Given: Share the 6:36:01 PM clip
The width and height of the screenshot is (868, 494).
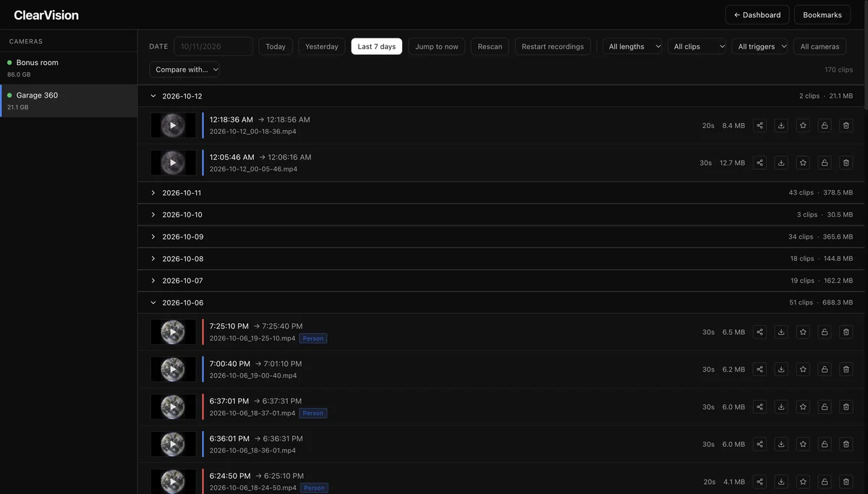Looking at the screenshot, I should pos(759,444).
